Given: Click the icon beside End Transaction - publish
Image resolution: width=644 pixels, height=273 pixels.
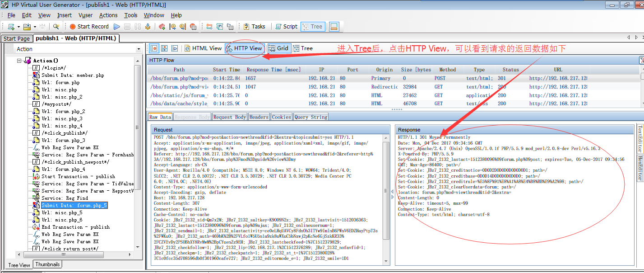Looking at the screenshot, I should [x=36, y=227].
